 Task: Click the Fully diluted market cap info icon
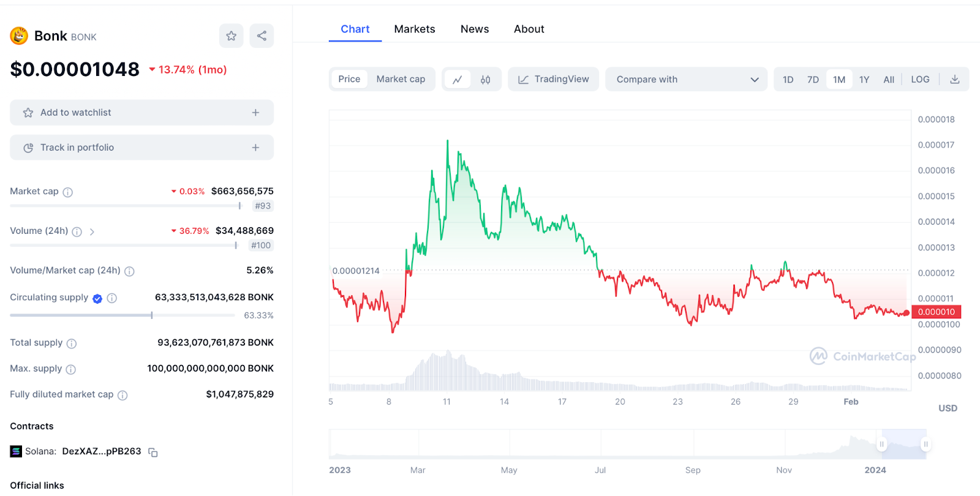(123, 396)
